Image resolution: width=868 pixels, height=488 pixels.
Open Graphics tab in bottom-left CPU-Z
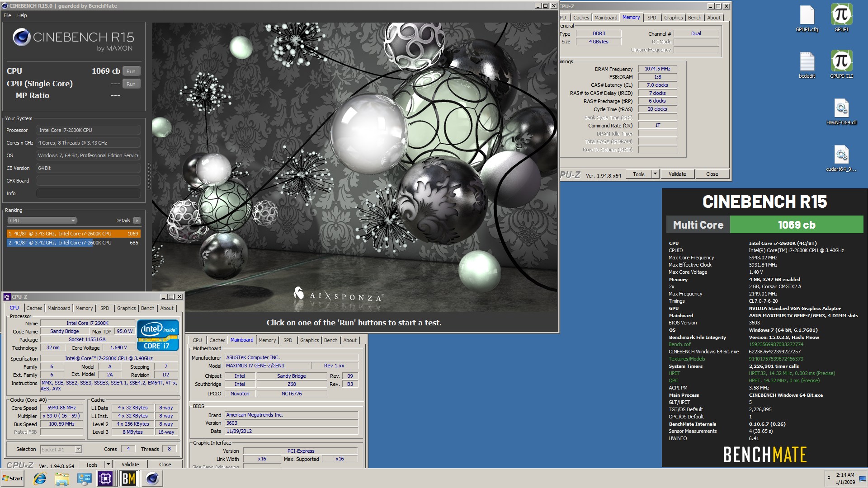pos(127,308)
